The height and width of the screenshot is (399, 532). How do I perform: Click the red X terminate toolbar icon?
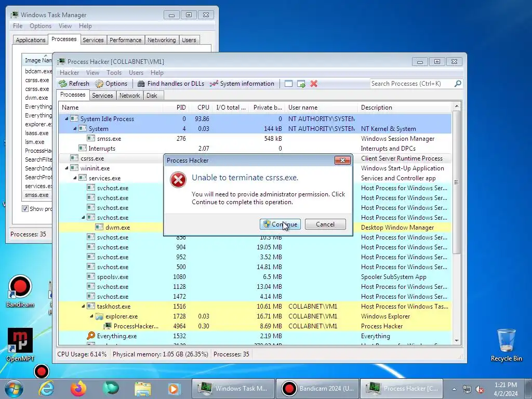(x=314, y=84)
